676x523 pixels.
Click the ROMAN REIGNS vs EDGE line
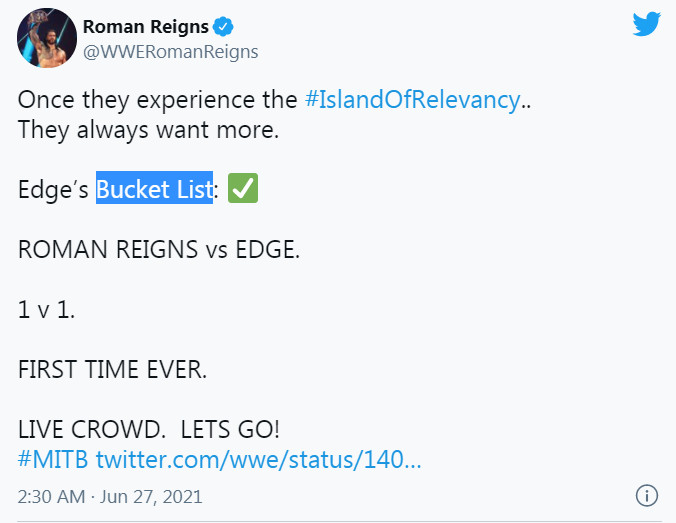pos(159,250)
